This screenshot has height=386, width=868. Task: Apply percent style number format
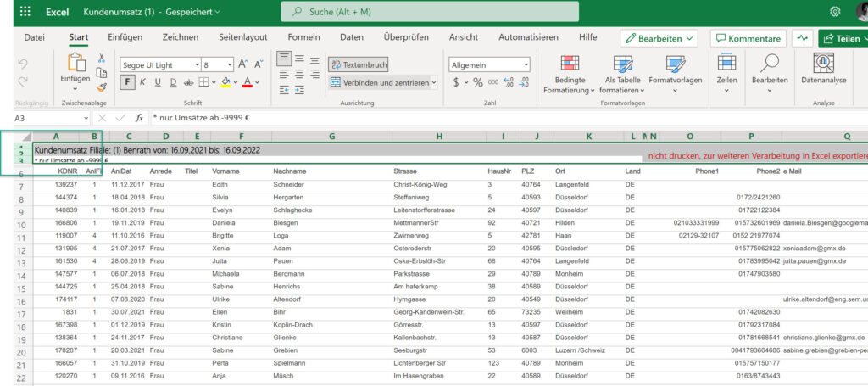(478, 82)
